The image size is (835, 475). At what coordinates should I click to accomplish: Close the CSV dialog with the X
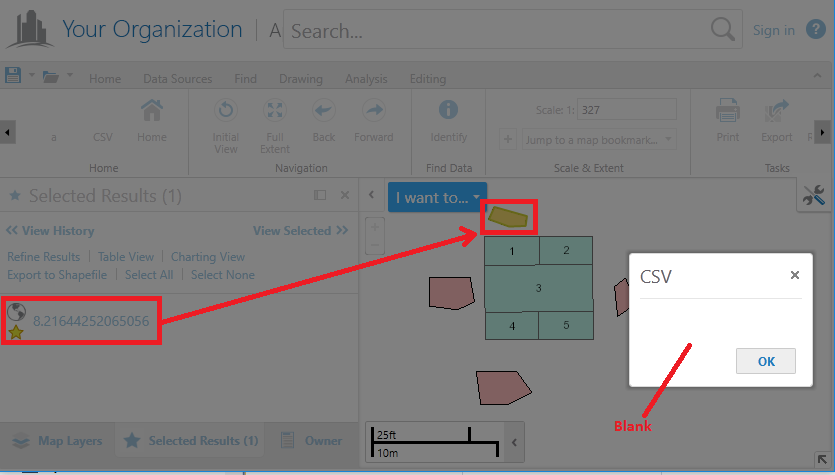pyautogui.click(x=795, y=275)
